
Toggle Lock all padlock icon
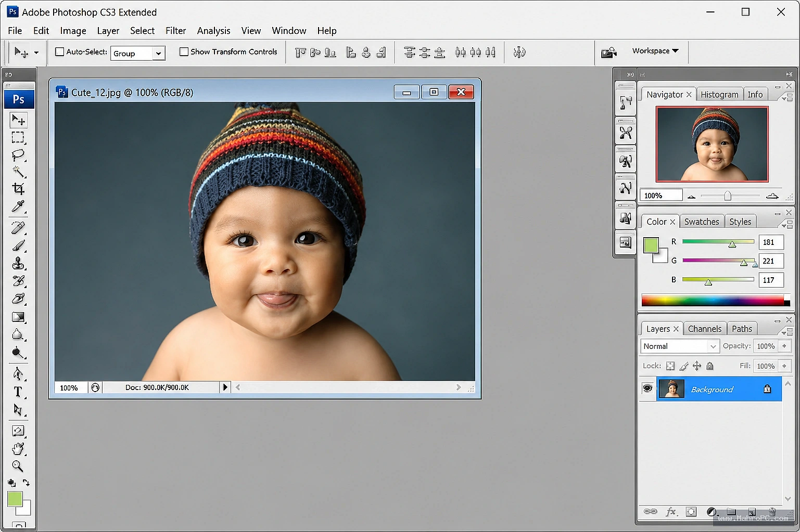coord(709,366)
